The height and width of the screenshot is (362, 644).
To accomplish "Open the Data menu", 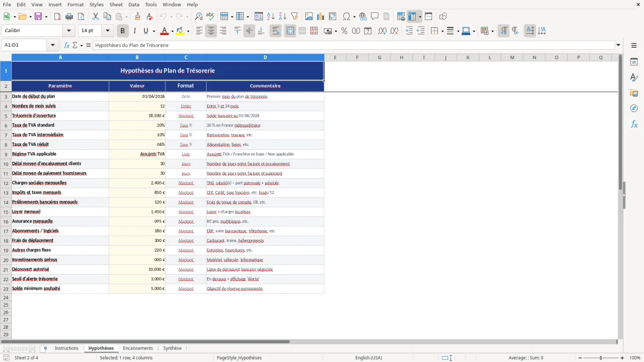I will coord(134,4).
